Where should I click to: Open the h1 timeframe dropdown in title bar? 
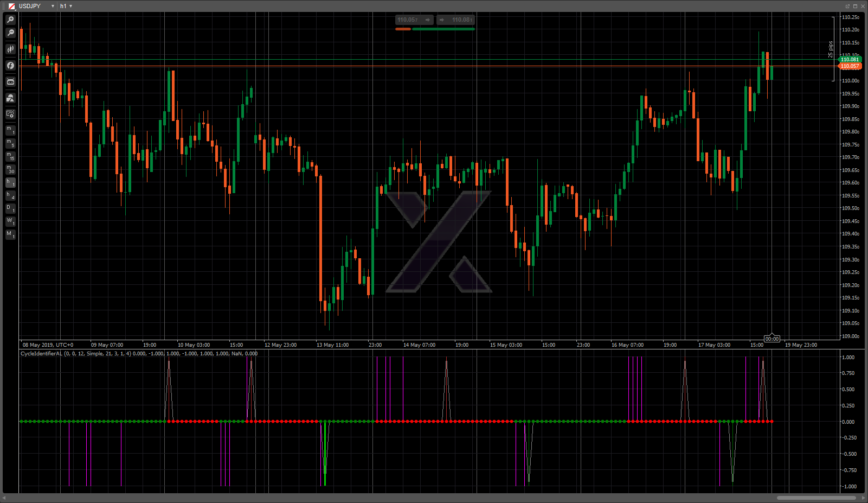(x=70, y=6)
